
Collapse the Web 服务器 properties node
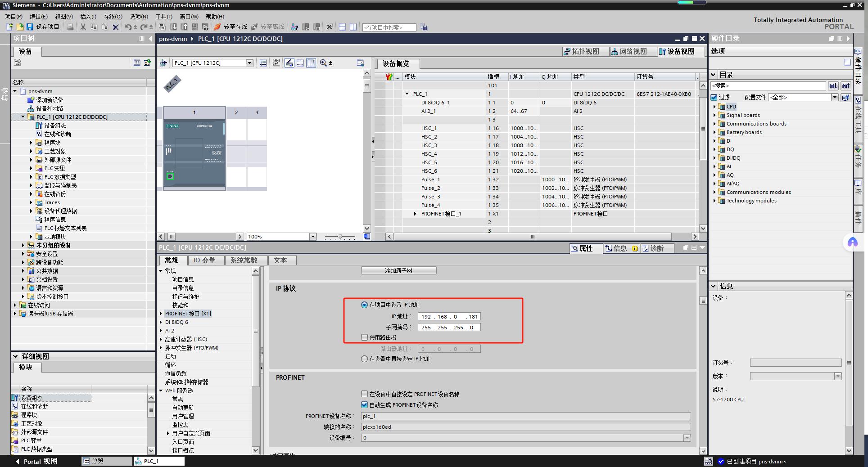[x=161, y=391]
